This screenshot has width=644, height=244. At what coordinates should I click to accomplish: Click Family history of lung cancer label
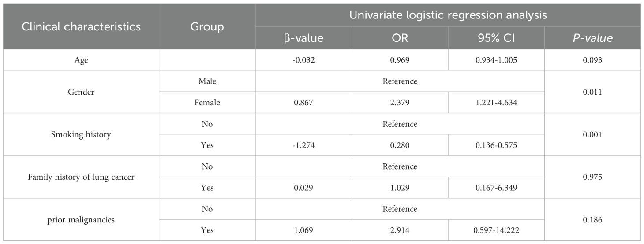[81, 177]
